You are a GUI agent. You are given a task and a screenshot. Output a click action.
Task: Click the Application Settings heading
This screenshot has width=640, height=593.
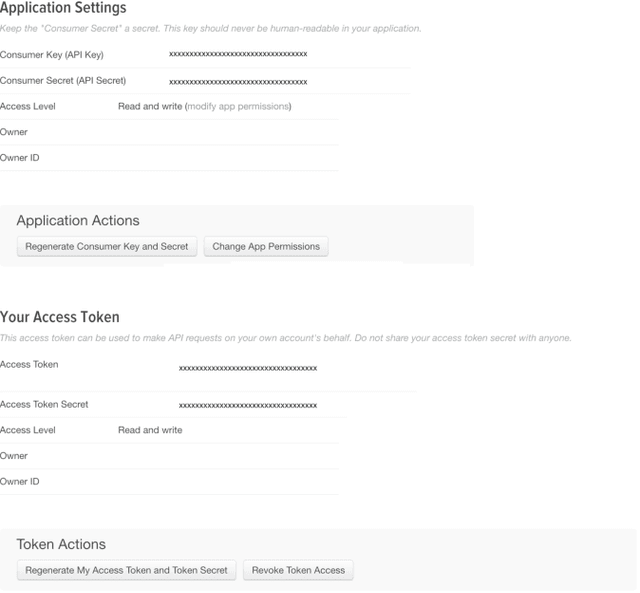63,8
